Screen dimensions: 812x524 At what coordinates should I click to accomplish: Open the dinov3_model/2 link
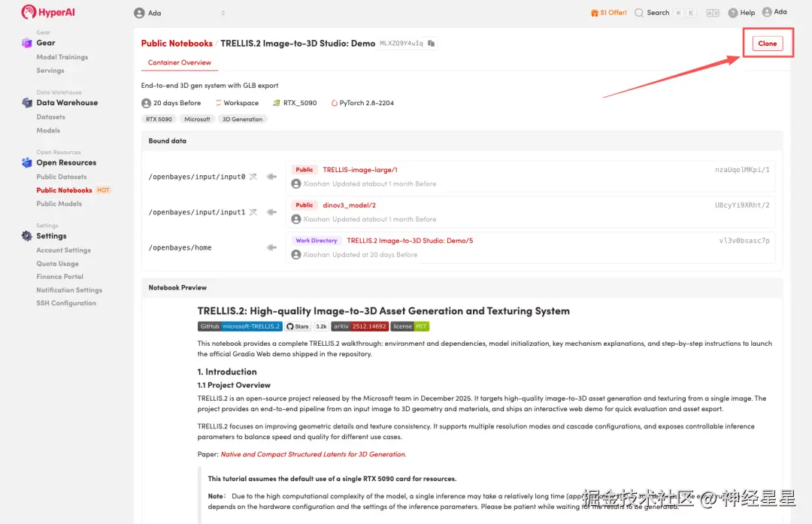tap(349, 205)
